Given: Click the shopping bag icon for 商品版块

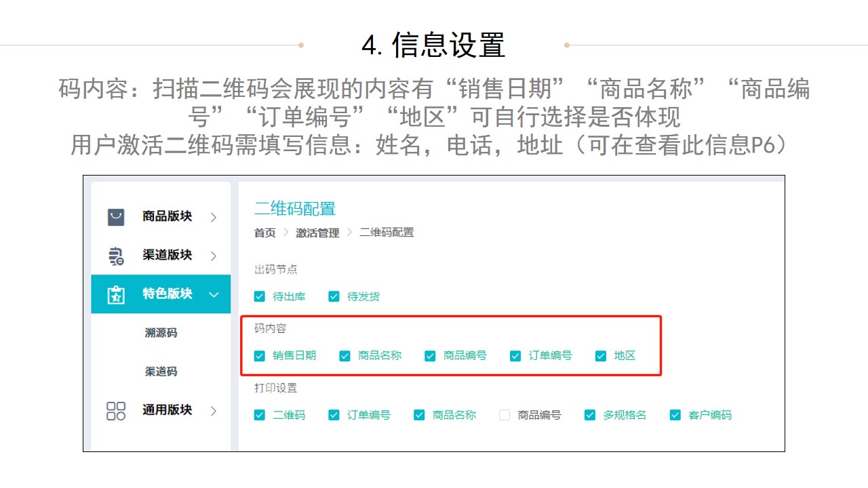Looking at the screenshot, I should pyautogui.click(x=116, y=217).
